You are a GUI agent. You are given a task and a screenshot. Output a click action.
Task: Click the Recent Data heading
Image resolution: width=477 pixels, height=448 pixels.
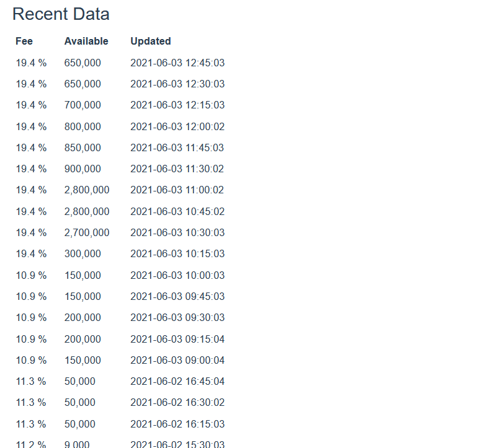(x=61, y=14)
